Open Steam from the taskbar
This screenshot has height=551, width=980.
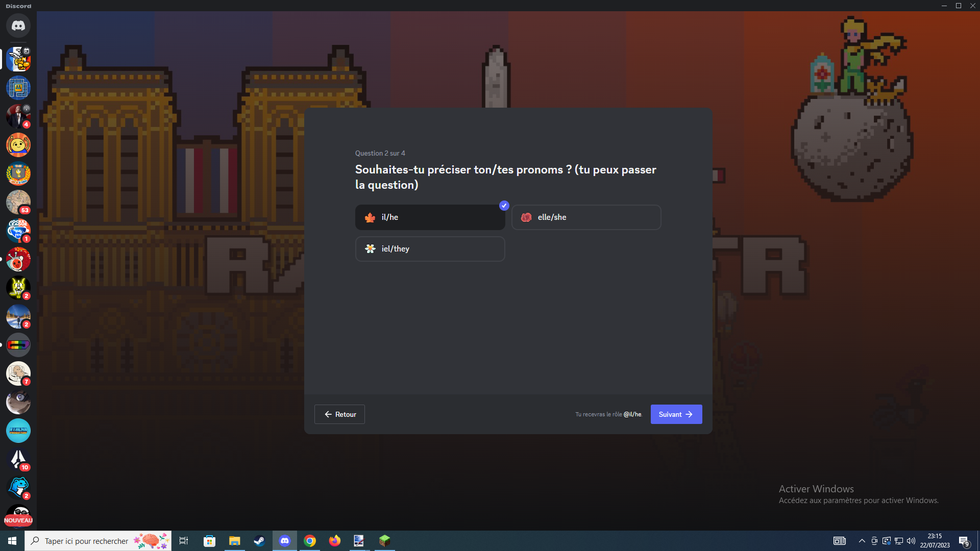click(x=259, y=541)
